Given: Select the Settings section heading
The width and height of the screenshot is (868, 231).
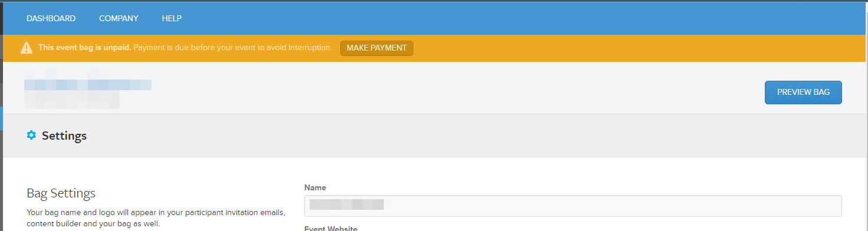Looking at the screenshot, I should [x=64, y=136].
